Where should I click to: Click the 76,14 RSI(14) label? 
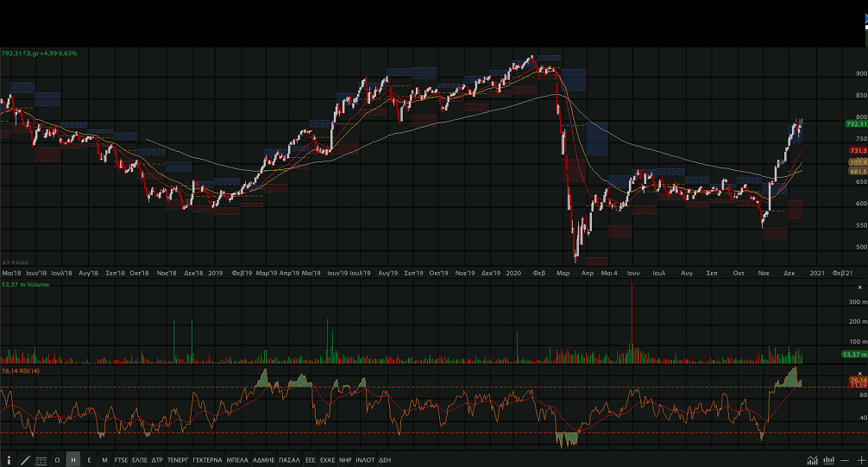click(x=21, y=370)
